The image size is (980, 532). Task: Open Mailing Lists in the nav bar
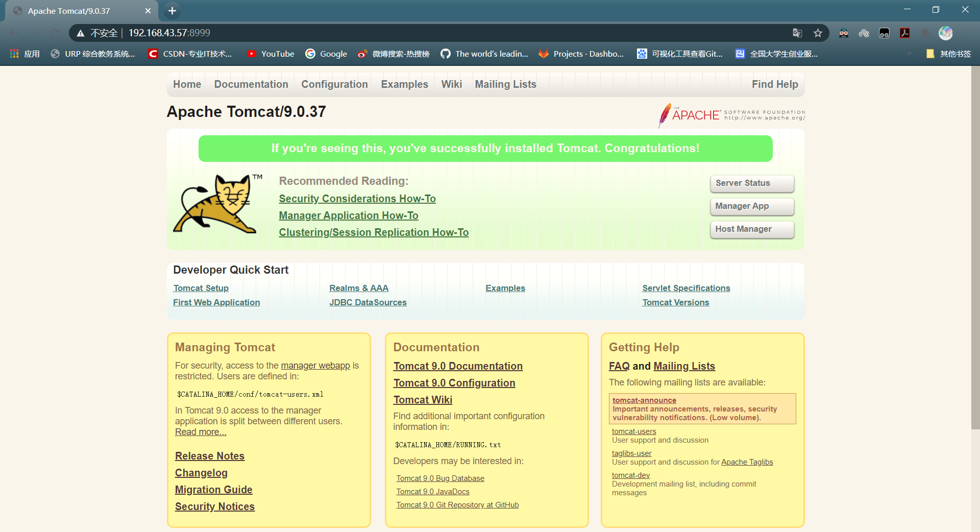(505, 84)
